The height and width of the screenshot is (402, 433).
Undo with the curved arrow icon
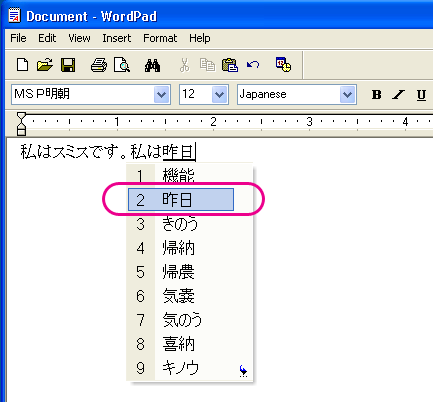click(x=253, y=64)
